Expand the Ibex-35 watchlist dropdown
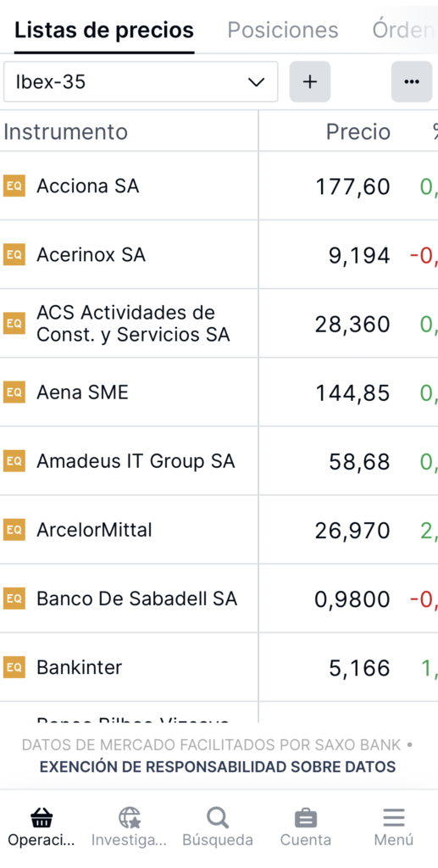Image resolution: width=438 pixels, height=868 pixels. tap(141, 82)
